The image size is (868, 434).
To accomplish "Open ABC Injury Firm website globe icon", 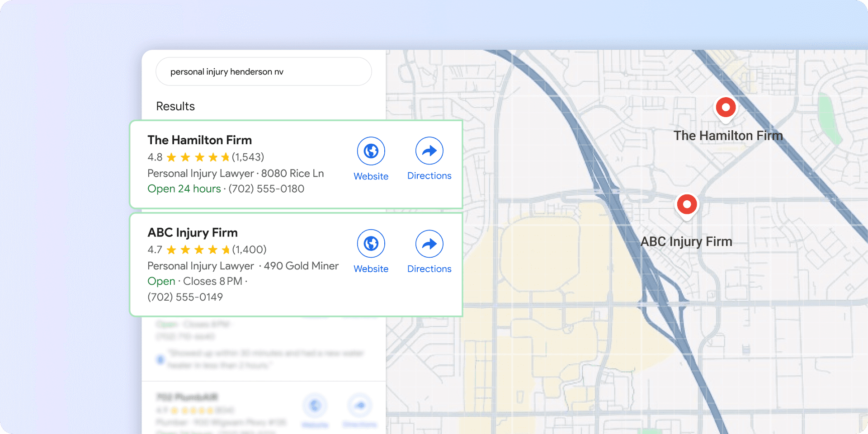I will point(371,243).
